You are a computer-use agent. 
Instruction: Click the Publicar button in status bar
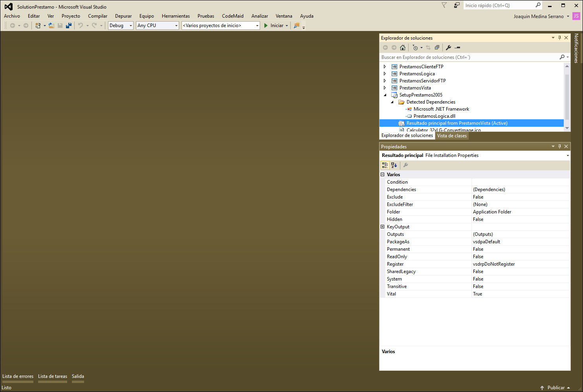(555, 388)
